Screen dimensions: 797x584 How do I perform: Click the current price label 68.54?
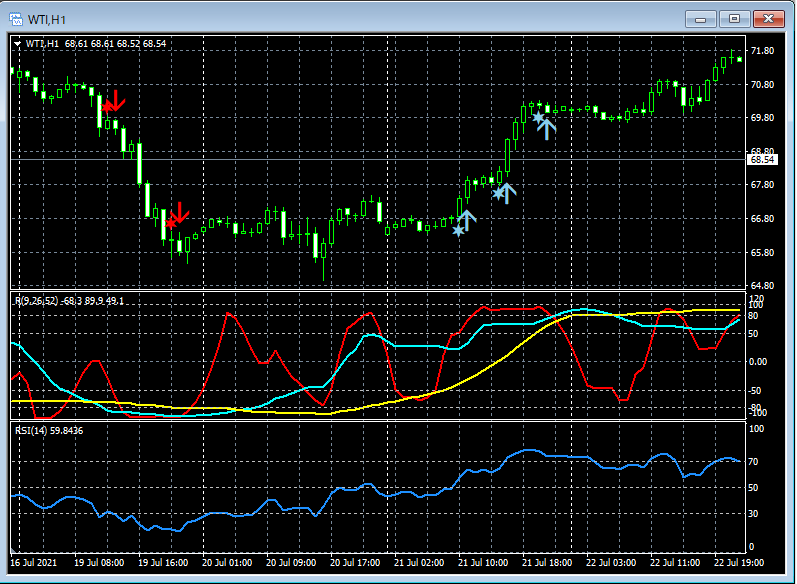click(763, 159)
